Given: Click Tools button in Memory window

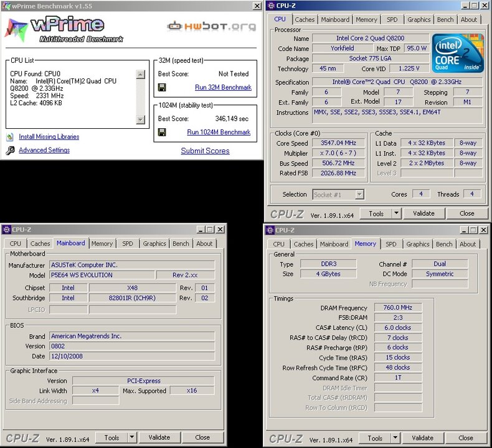Looking at the screenshot, I should click(x=375, y=438).
